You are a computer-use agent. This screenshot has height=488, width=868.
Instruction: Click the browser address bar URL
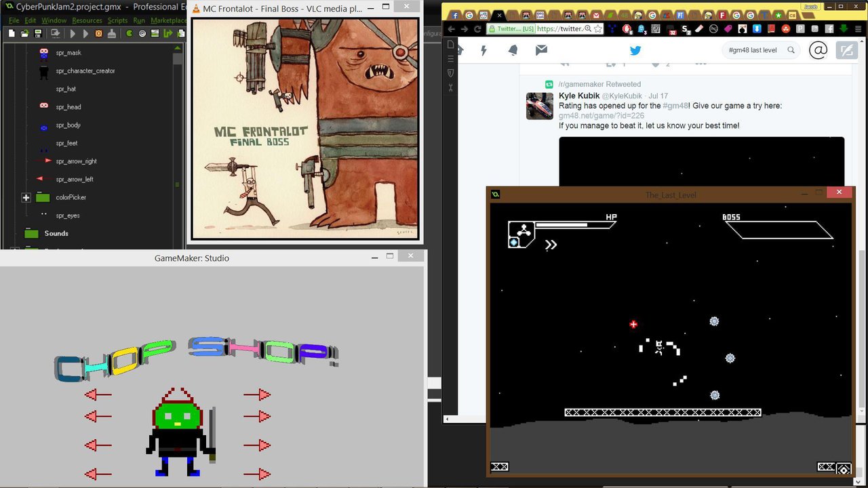click(x=559, y=29)
